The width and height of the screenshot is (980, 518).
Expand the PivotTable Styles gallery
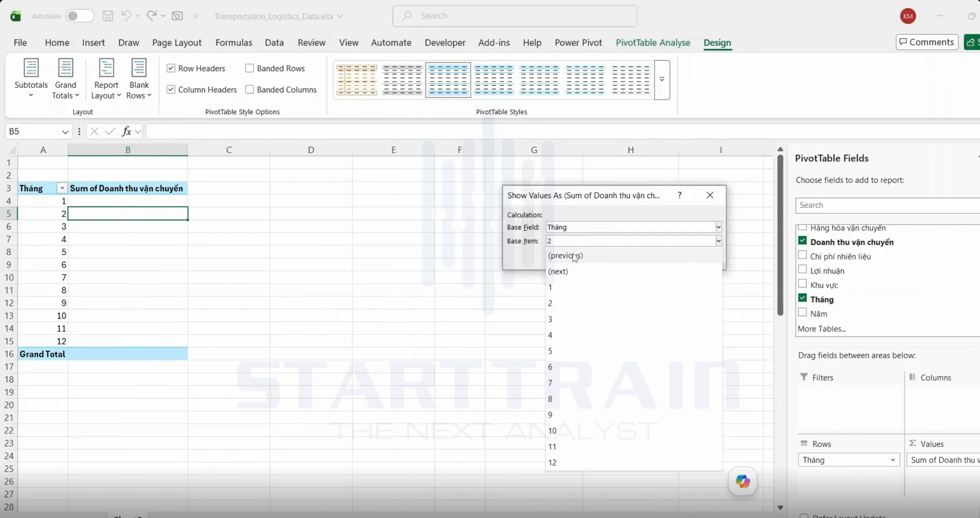pos(662,80)
